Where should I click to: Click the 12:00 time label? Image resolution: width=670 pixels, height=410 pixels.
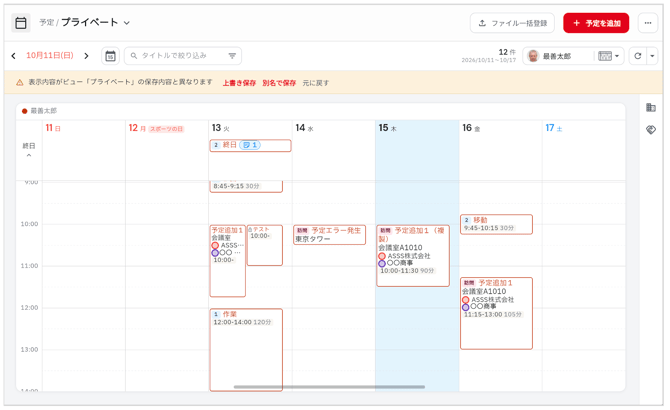pos(29,308)
